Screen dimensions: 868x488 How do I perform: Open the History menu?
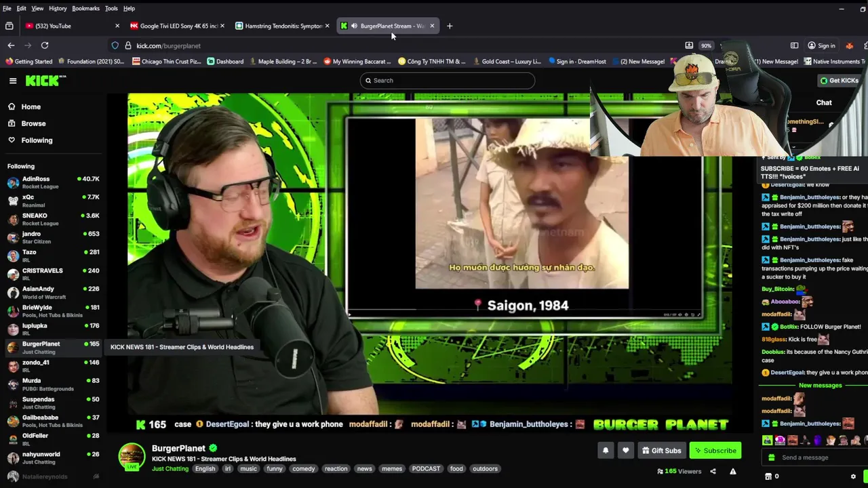(x=58, y=8)
